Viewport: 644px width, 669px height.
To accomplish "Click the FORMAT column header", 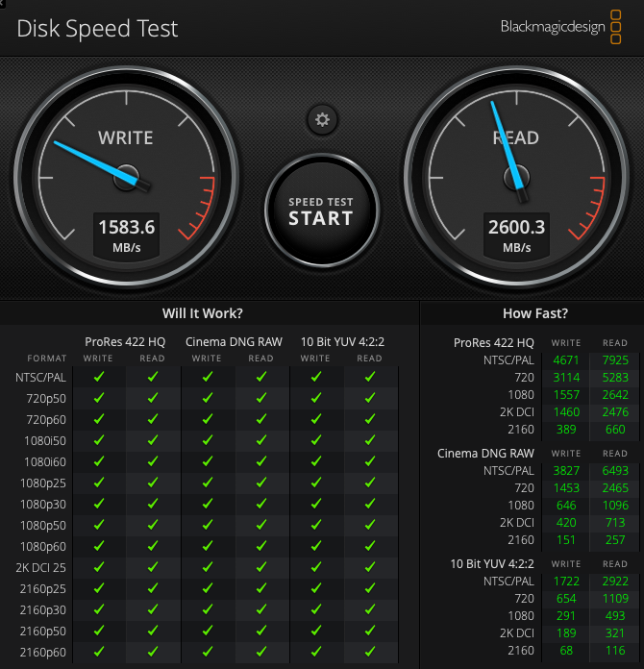I will (x=47, y=359).
